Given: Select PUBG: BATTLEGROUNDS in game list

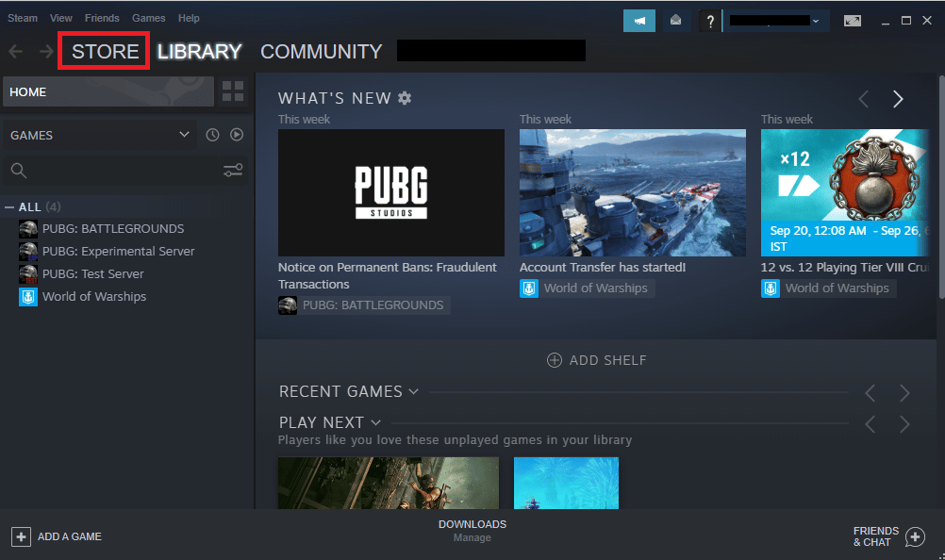Looking at the screenshot, I should (x=113, y=229).
